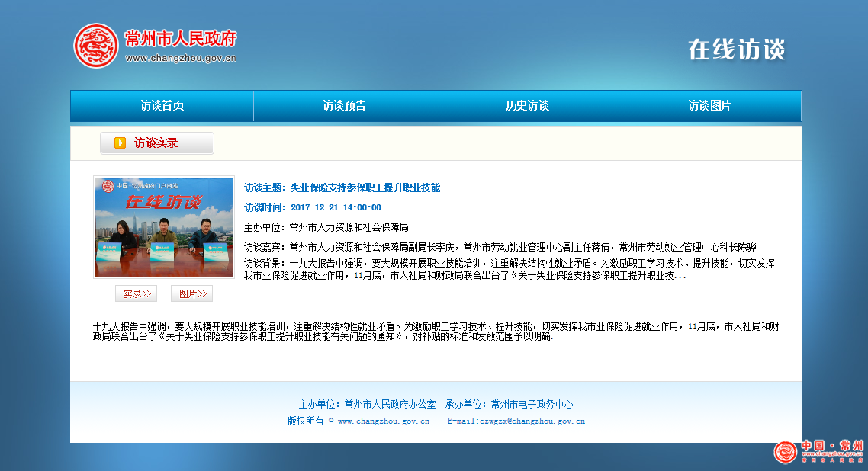
Task: Click the red dragon emblem logo in header
Action: pyautogui.click(x=96, y=45)
